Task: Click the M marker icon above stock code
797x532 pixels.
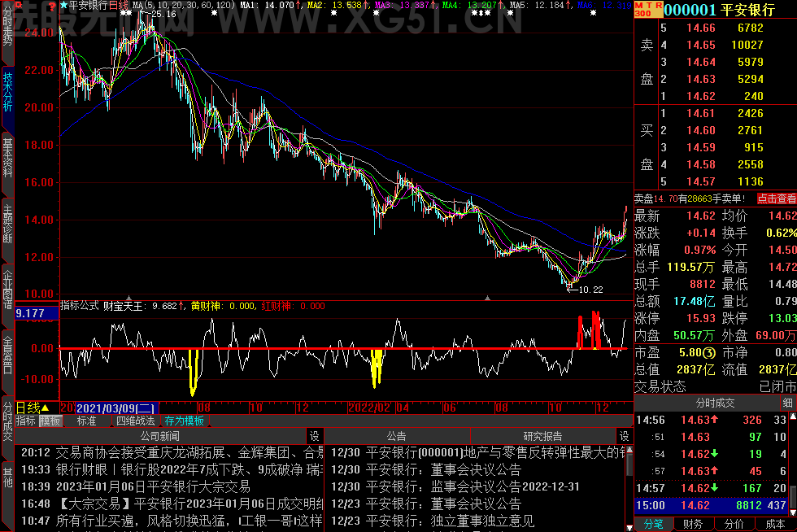Action: click(x=638, y=5)
